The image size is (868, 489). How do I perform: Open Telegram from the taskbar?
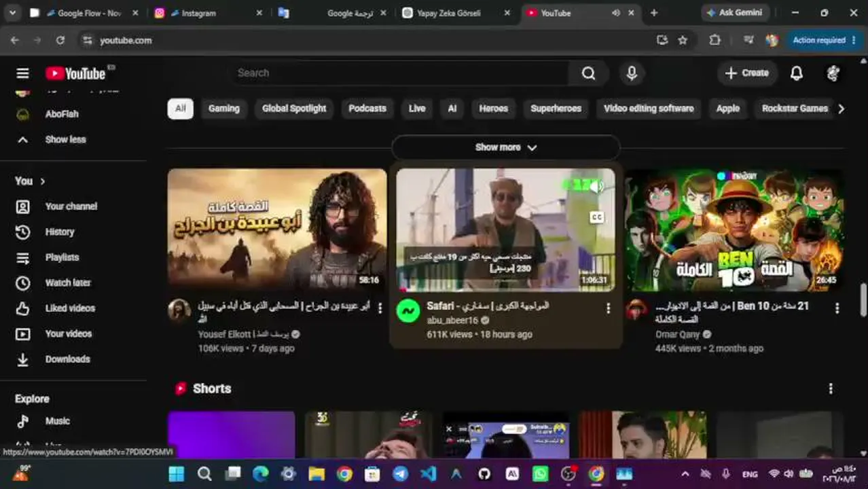tap(400, 473)
